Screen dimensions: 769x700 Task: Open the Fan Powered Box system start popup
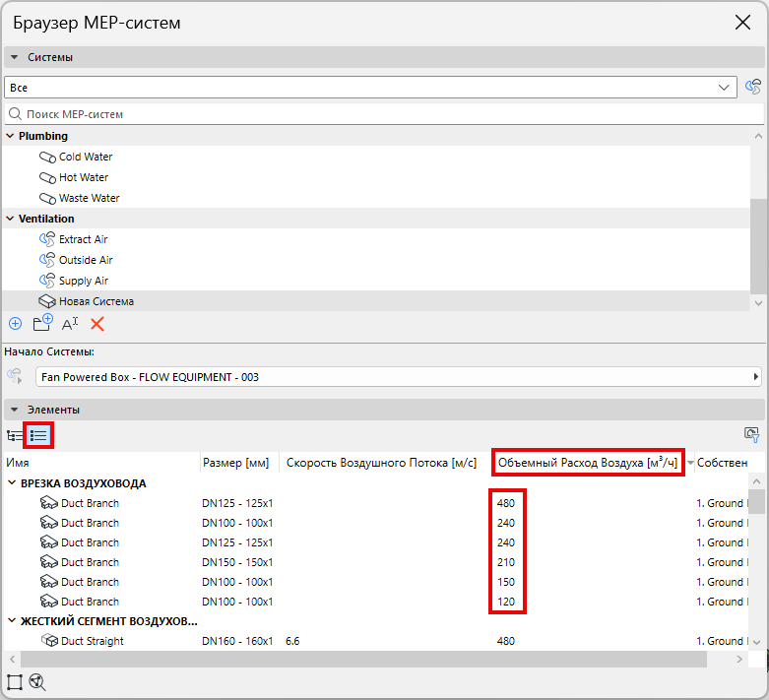[398, 377]
